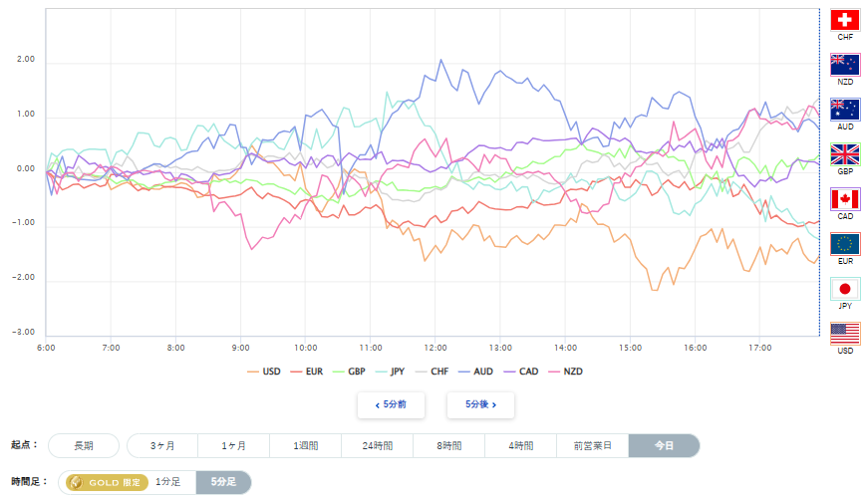Click the 15:00 time axis label
This screenshot has width=868, height=503.
(630, 348)
